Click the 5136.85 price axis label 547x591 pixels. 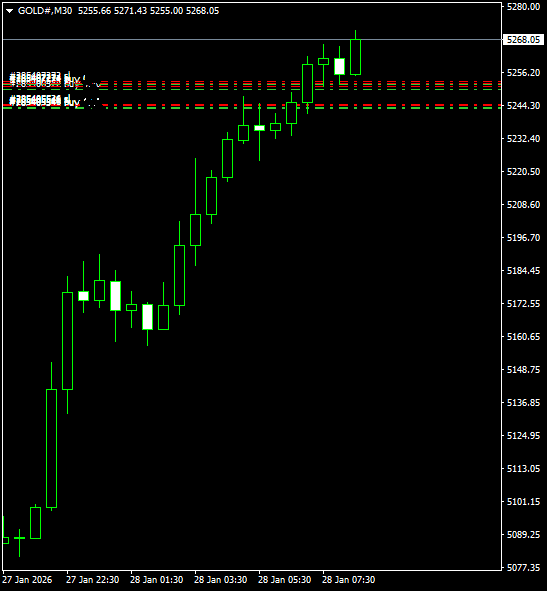(x=523, y=403)
